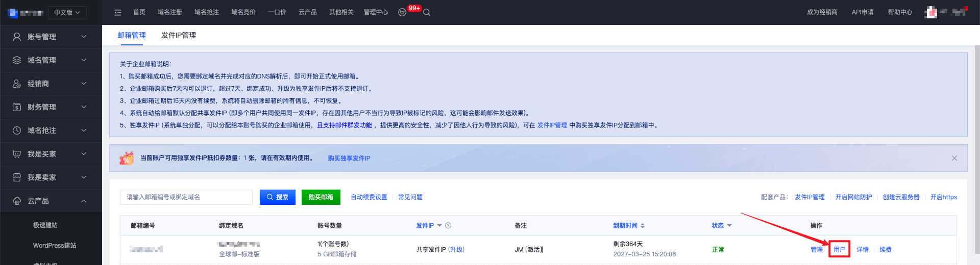Click the help question icon beside 发件IP

click(448, 226)
